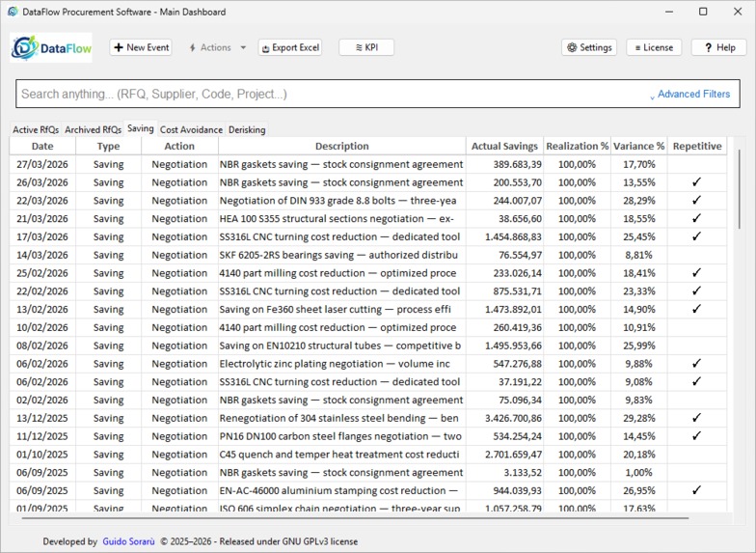
Task: Click the horizontal scrollbar of the table
Action: (355, 518)
